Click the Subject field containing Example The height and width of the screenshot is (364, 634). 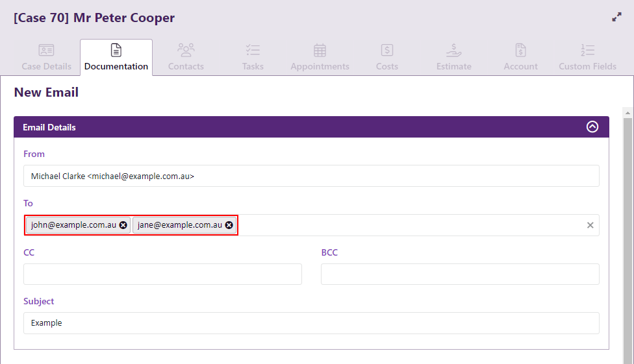311,323
